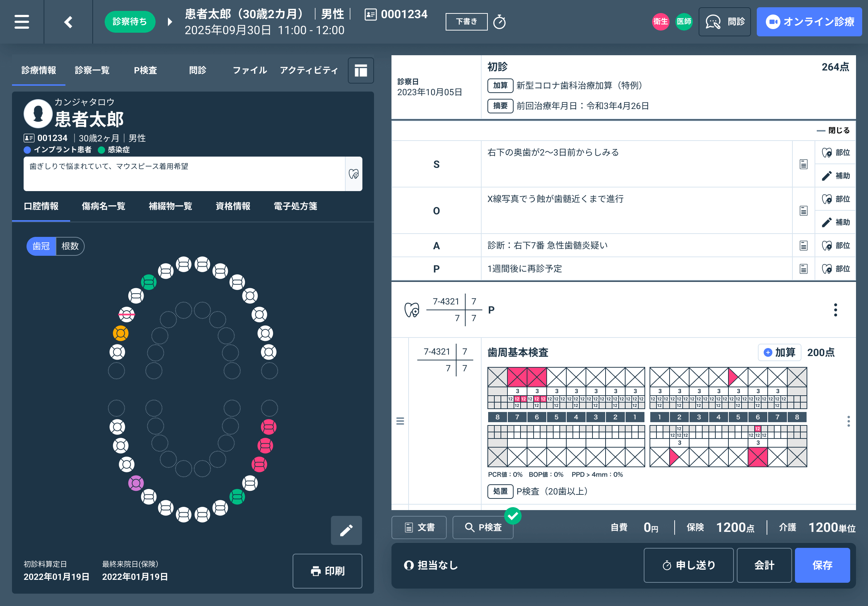Image resolution: width=868 pixels, height=606 pixels.
Task: Open 担当なし staff selector
Action: tap(431, 565)
